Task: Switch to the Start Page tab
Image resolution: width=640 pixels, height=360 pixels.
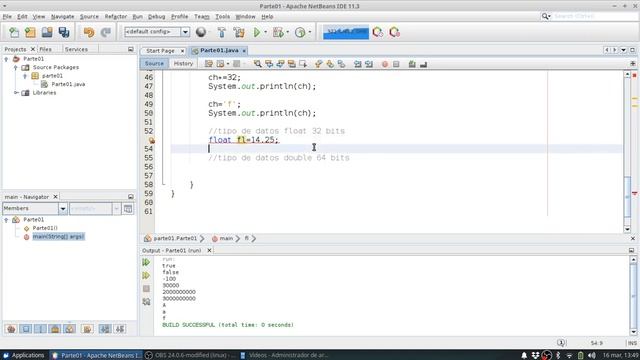Action: click(160, 51)
